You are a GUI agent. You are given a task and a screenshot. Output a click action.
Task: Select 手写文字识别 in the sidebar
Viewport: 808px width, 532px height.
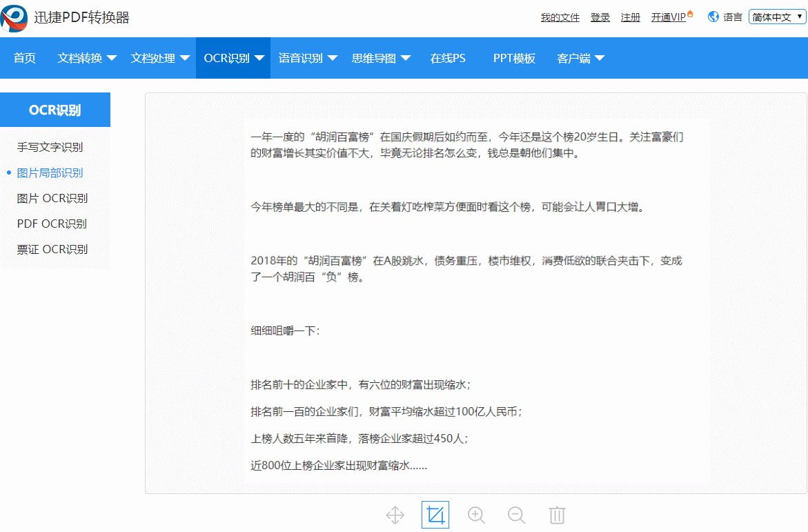pos(49,147)
